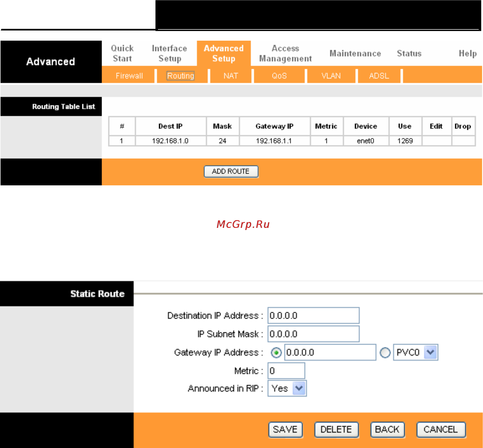The image size is (483, 448).
Task: Click the SAVE button
Action: 285,430
